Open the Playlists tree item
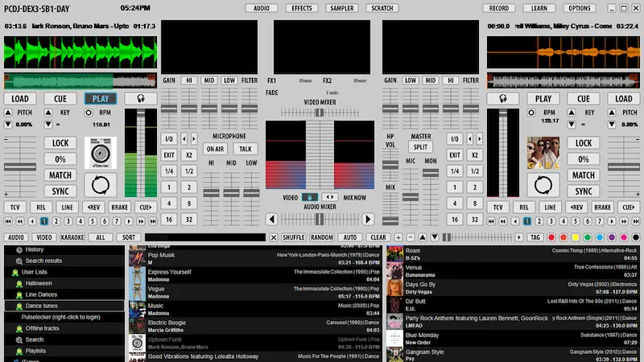The image size is (644, 362). click(35, 351)
